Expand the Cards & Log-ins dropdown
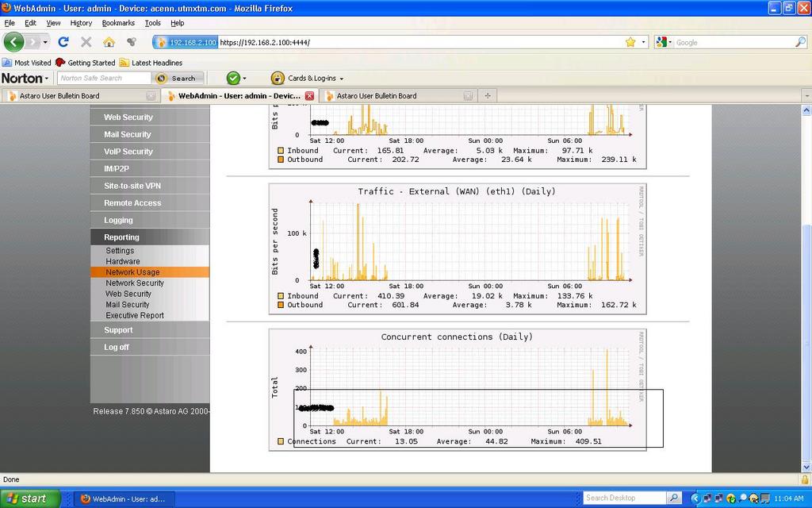 point(342,79)
